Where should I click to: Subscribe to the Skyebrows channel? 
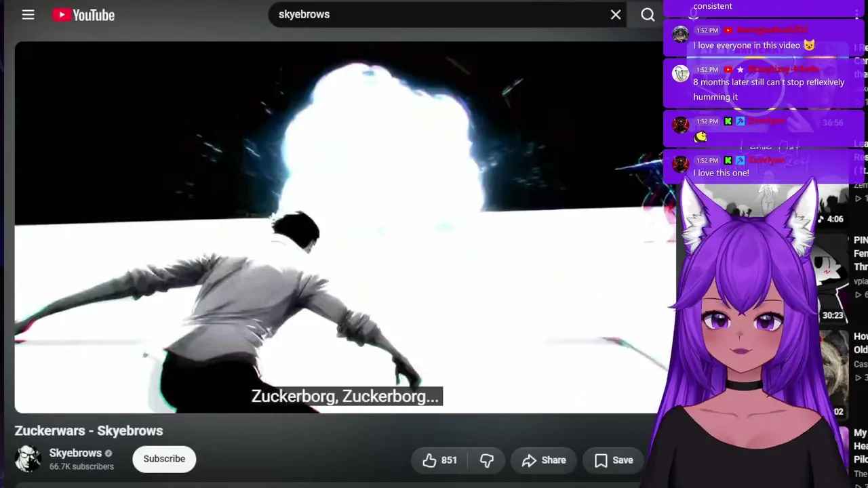164,459
